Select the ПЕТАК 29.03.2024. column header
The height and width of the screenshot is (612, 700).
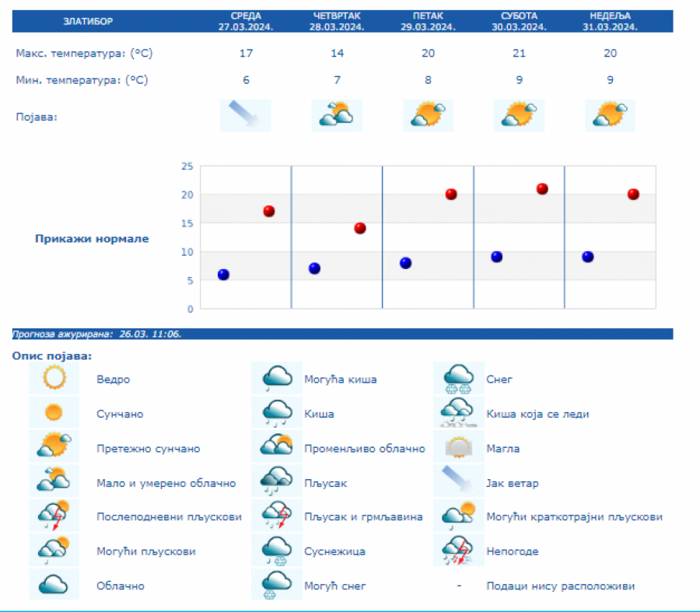[x=428, y=21]
